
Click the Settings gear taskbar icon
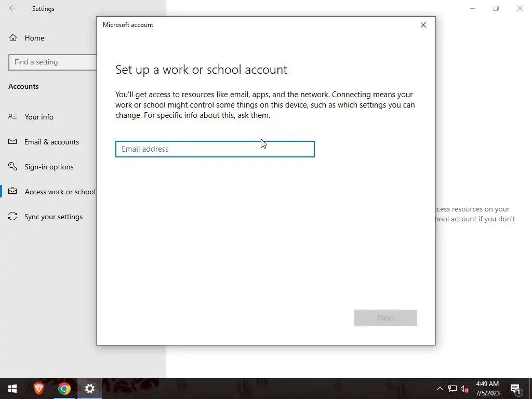(89, 389)
